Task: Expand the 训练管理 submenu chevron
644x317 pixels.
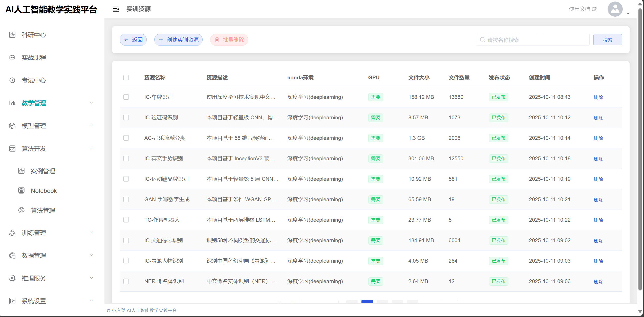Action: pyautogui.click(x=92, y=232)
